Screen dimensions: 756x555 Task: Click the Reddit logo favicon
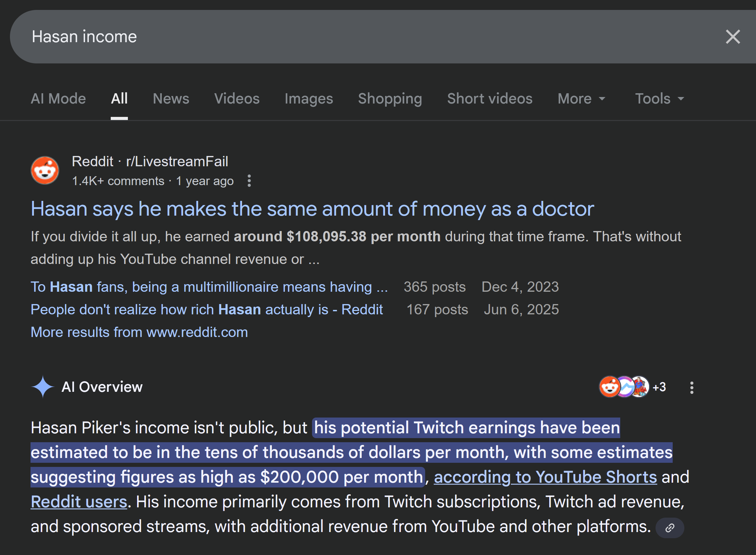pos(45,170)
